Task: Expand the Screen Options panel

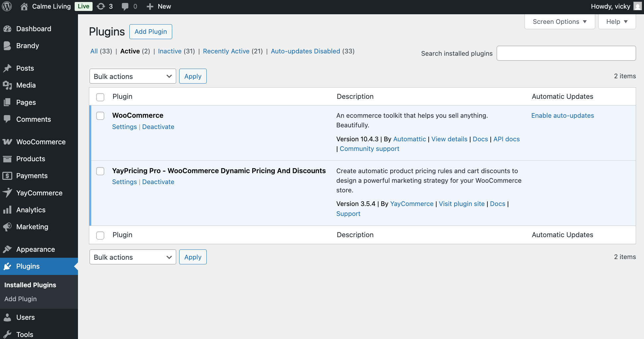Action: click(559, 22)
